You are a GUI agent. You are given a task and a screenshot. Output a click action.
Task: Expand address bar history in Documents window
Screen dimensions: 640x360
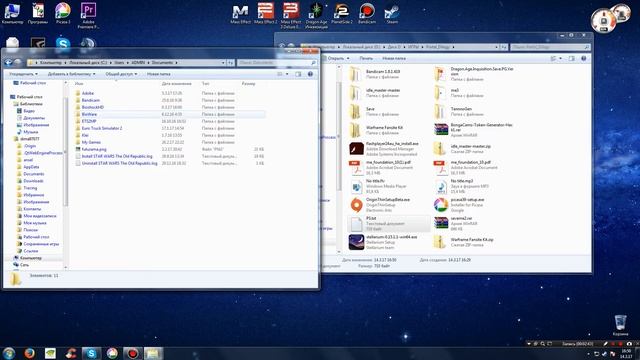click(x=223, y=63)
